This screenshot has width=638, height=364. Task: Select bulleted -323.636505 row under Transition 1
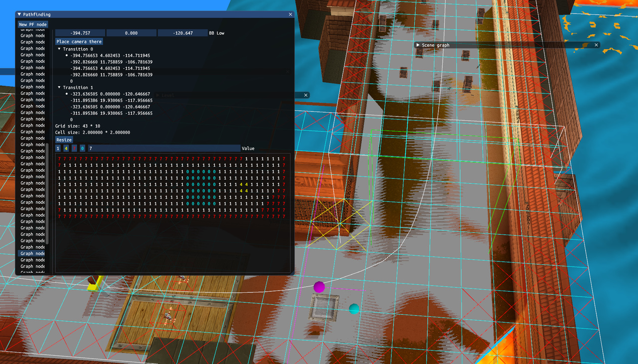(111, 94)
